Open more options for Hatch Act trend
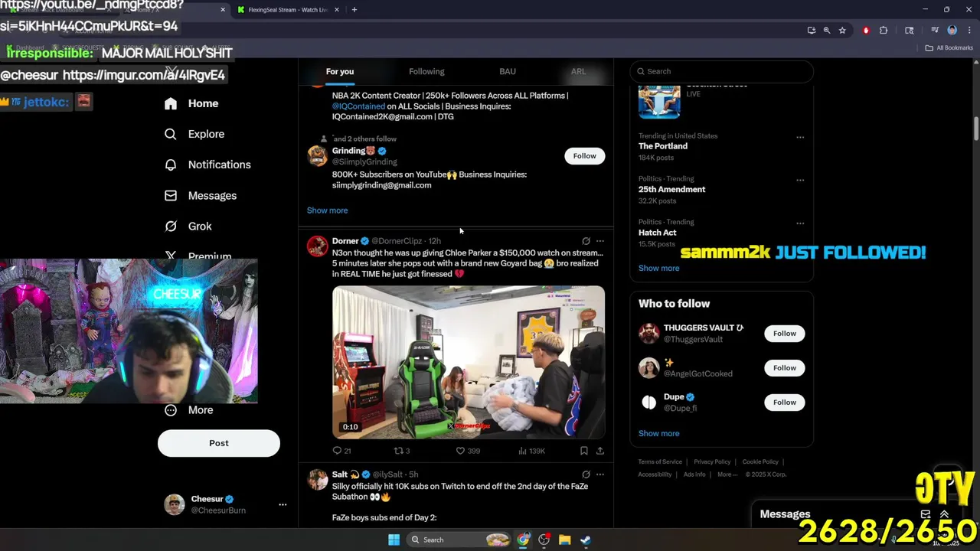The width and height of the screenshot is (980, 551). coord(800,223)
